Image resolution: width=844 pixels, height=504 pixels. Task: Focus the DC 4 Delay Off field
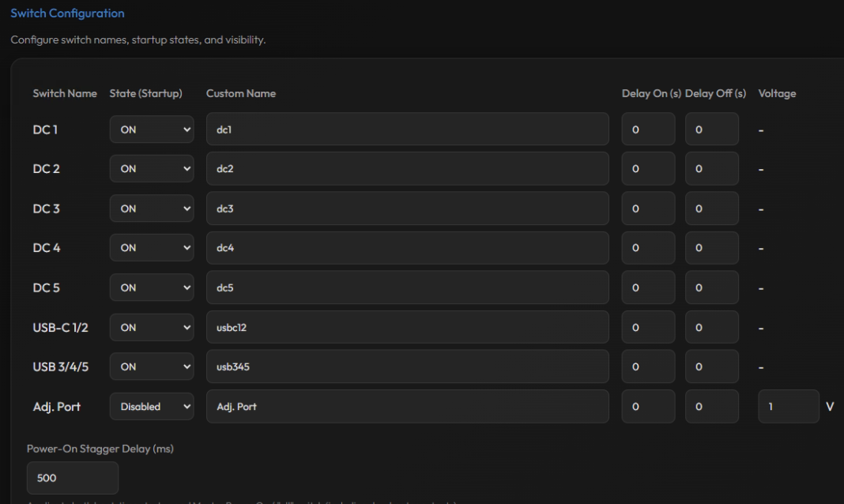point(711,247)
